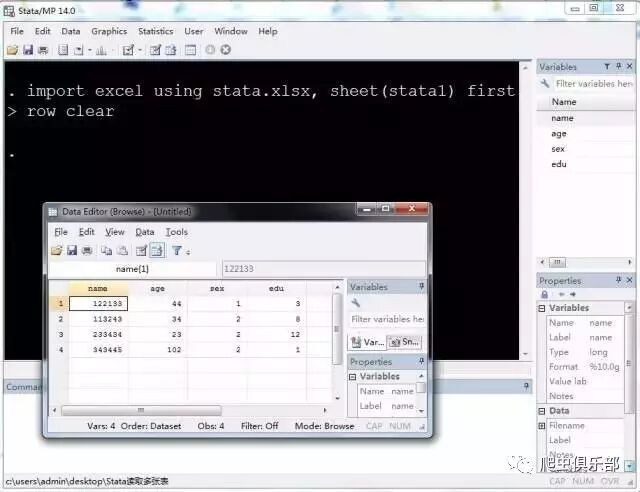Collapse Data section in main Properties panel

(542, 411)
